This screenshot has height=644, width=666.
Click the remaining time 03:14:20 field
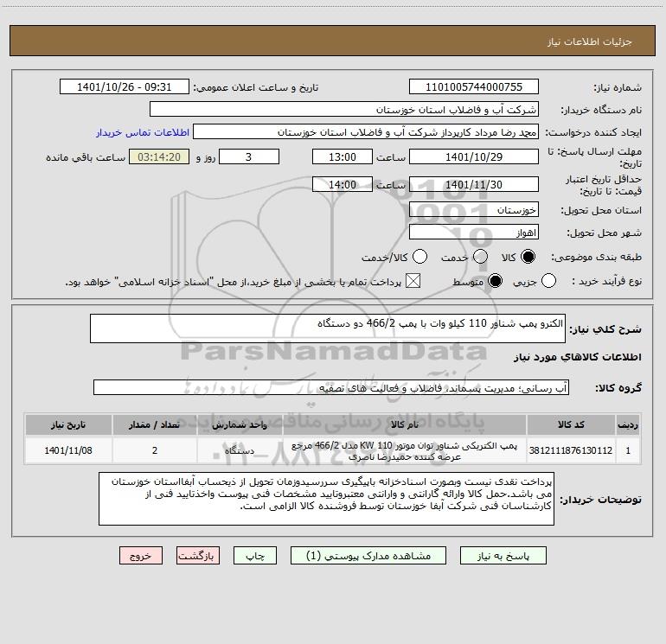[x=159, y=157]
